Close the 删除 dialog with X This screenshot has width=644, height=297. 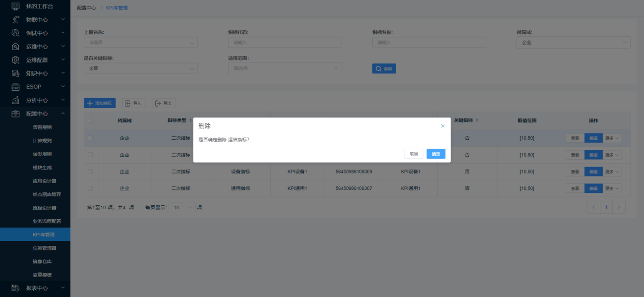[x=443, y=126]
